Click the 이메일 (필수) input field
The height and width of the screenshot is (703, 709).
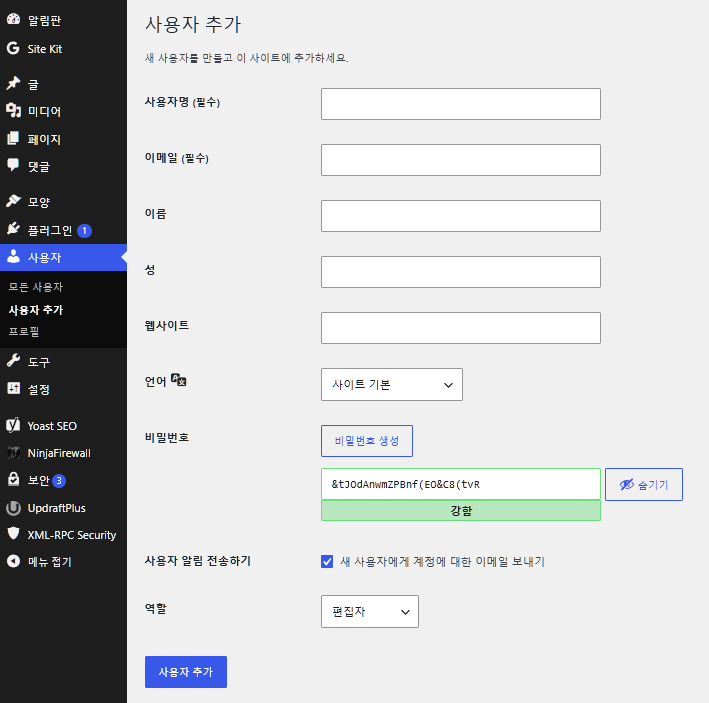[x=461, y=160]
